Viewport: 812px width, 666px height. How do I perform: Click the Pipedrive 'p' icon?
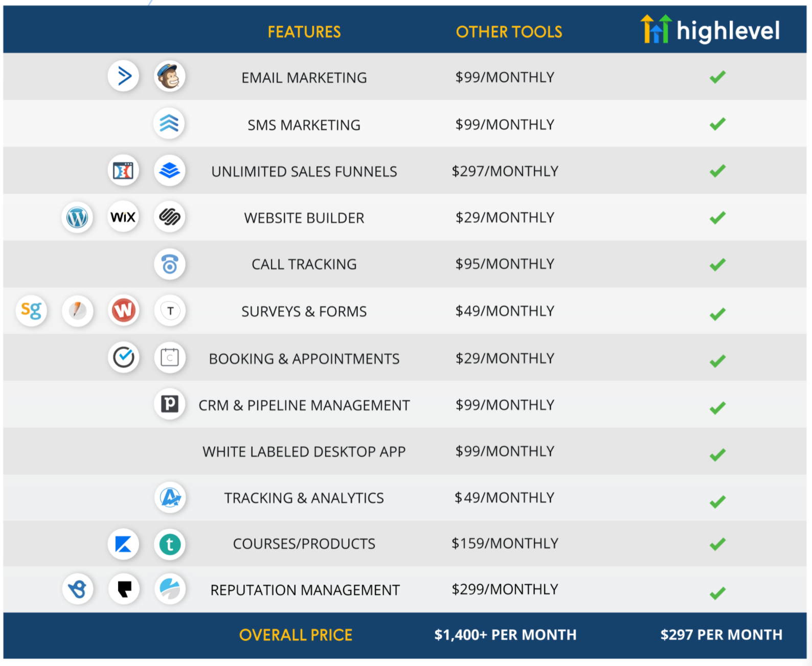pyautogui.click(x=169, y=404)
